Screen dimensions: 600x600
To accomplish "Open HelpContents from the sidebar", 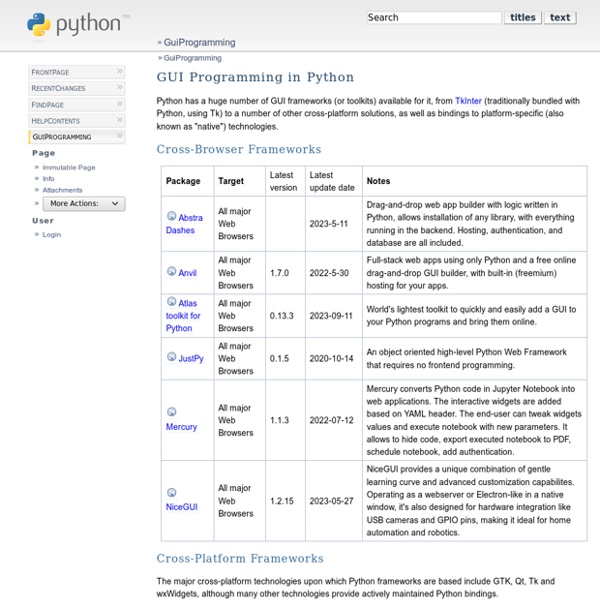I will coord(77,121).
